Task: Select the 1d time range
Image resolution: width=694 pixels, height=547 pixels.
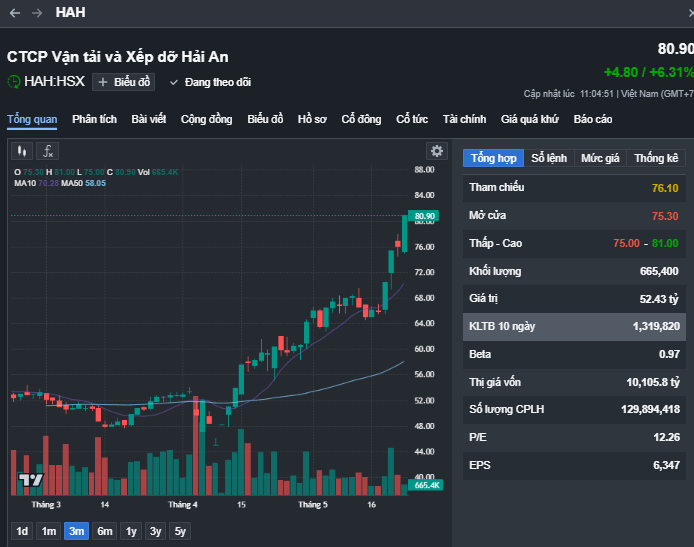Action: coord(22,531)
